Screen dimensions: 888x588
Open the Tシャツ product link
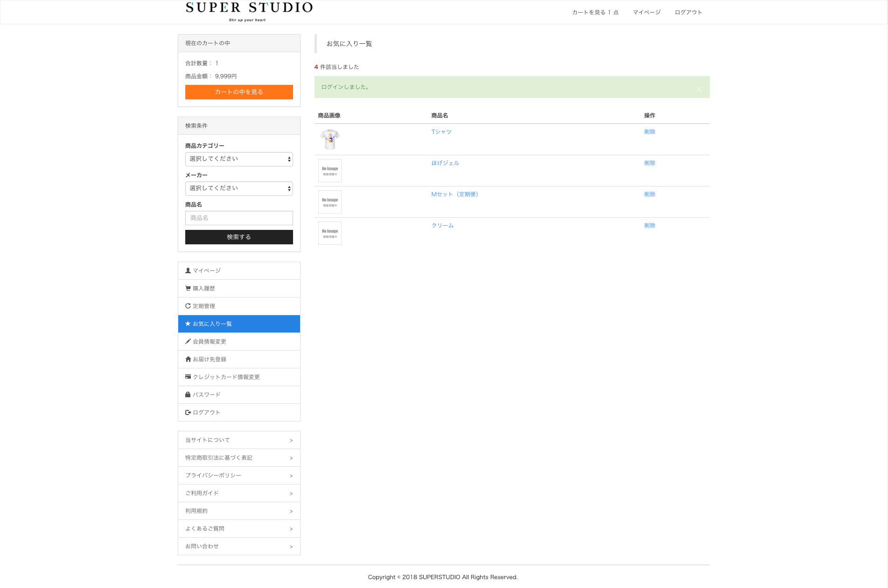(441, 132)
